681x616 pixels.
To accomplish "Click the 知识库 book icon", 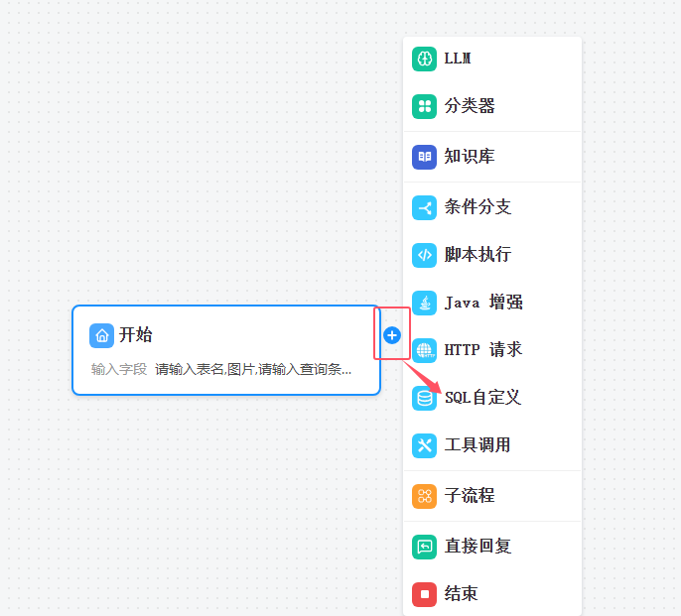I will pyautogui.click(x=424, y=157).
